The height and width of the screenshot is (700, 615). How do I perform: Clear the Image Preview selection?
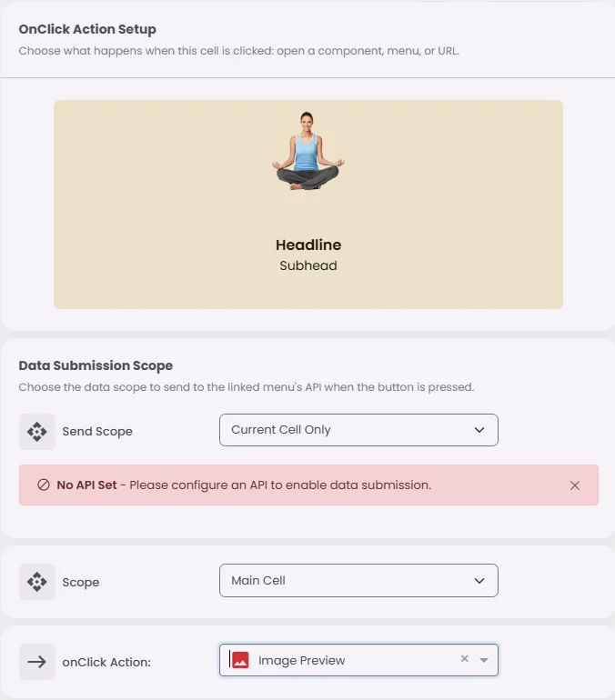click(x=465, y=658)
